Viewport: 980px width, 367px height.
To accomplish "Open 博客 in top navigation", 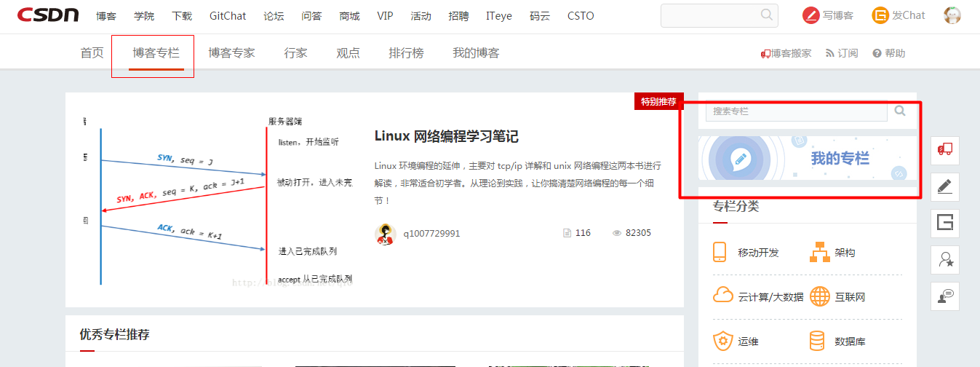I will 106,15.
